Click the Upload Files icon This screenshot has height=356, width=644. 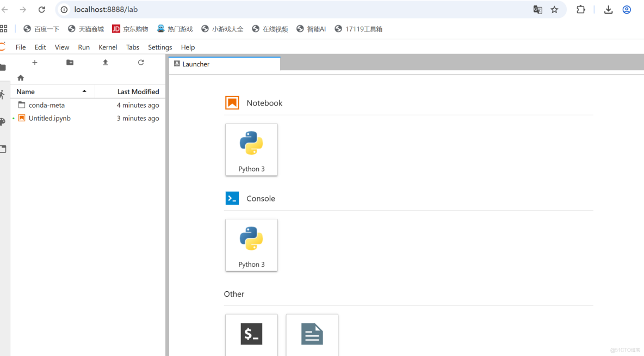click(x=105, y=62)
